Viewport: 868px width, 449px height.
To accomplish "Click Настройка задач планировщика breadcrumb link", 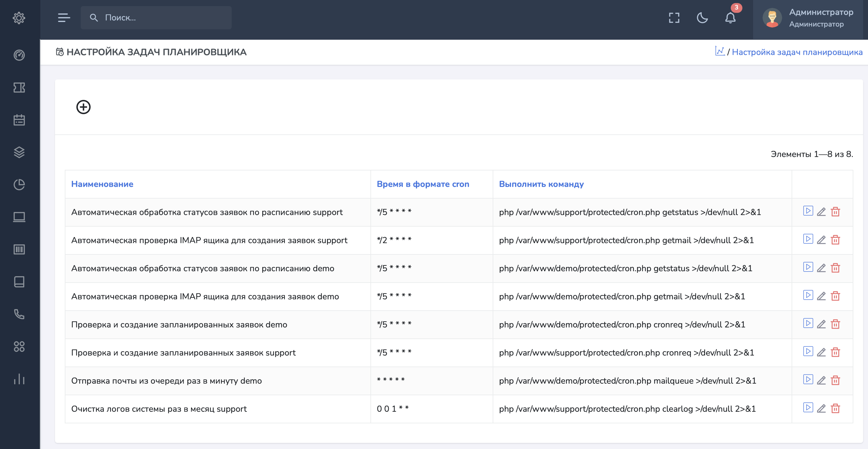I will (x=797, y=52).
